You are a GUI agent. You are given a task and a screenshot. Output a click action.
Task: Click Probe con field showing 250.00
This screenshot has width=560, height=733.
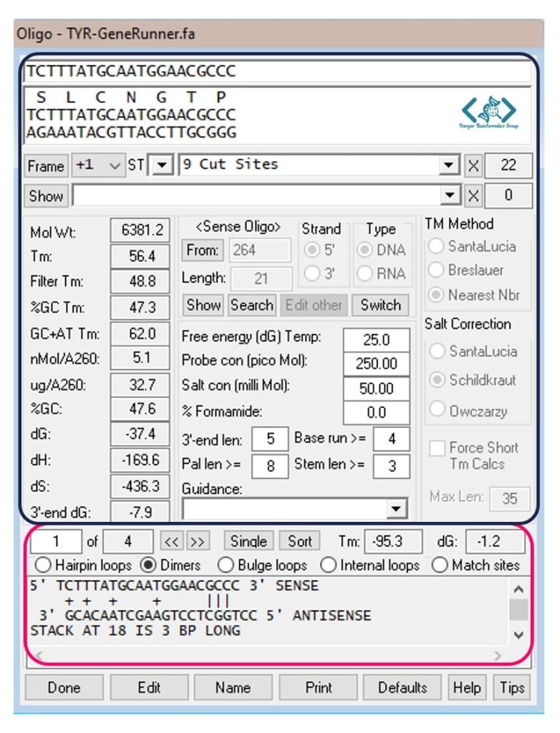click(377, 364)
